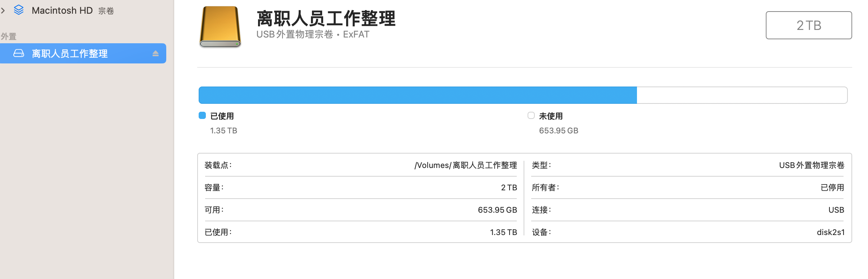Click the 未使用 653.95 GB legend value

[x=558, y=130]
